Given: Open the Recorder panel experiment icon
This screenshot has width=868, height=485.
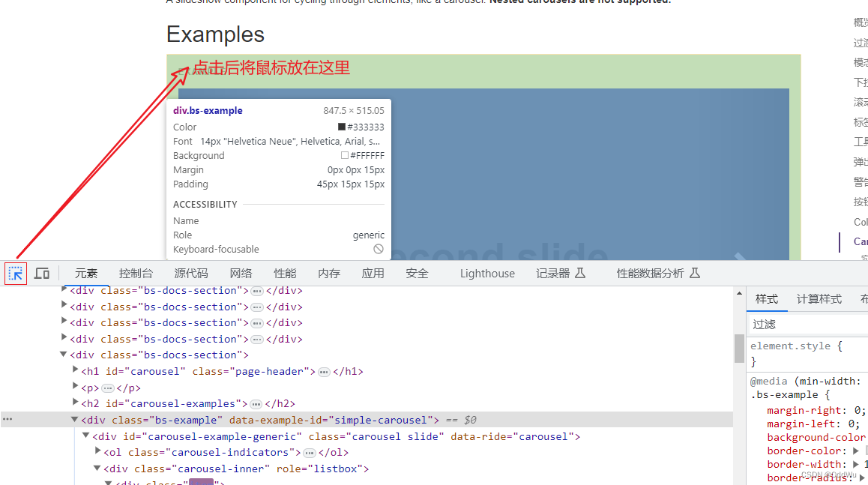Looking at the screenshot, I should (581, 273).
